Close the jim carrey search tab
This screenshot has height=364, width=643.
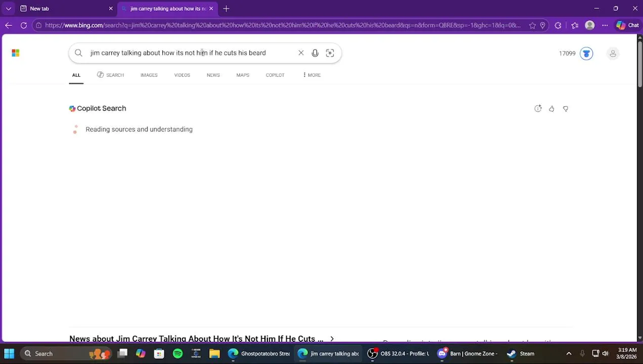(211, 9)
